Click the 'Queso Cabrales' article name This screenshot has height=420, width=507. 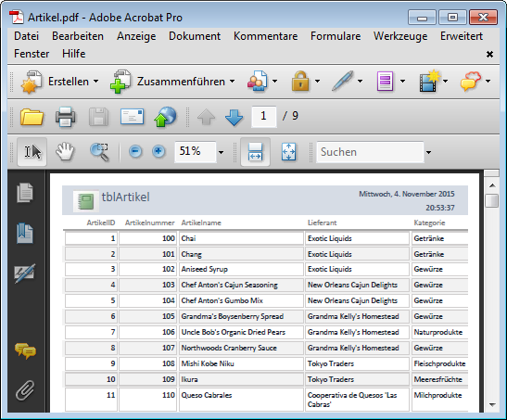[x=207, y=395]
